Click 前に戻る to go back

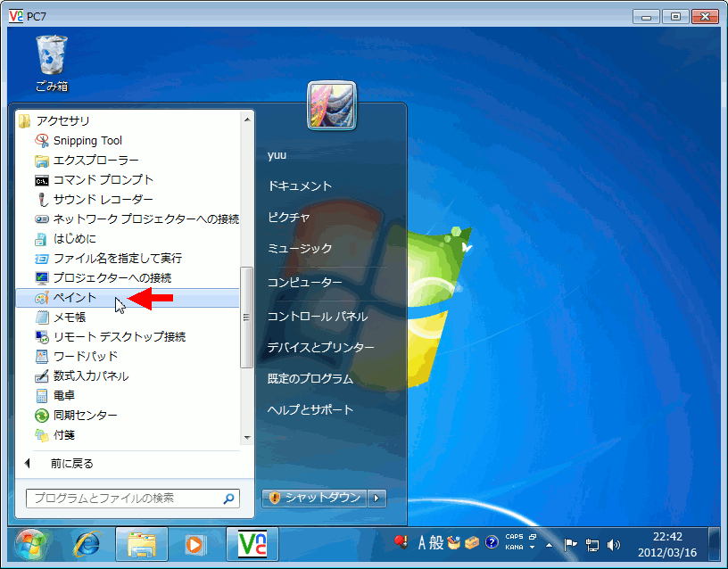[x=71, y=463]
